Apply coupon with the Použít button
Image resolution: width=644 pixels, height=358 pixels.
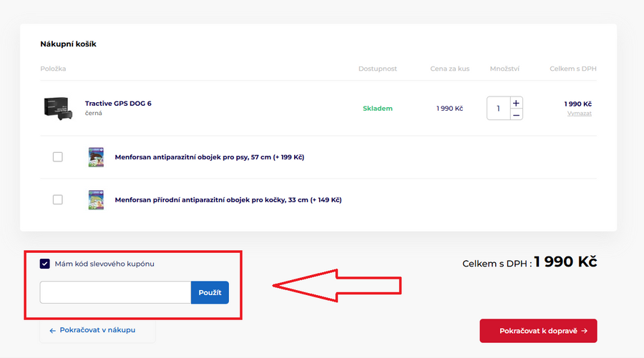point(210,293)
